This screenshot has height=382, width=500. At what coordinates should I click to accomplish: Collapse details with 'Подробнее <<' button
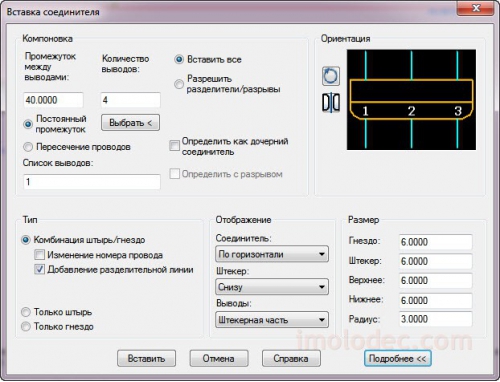click(398, 359)
